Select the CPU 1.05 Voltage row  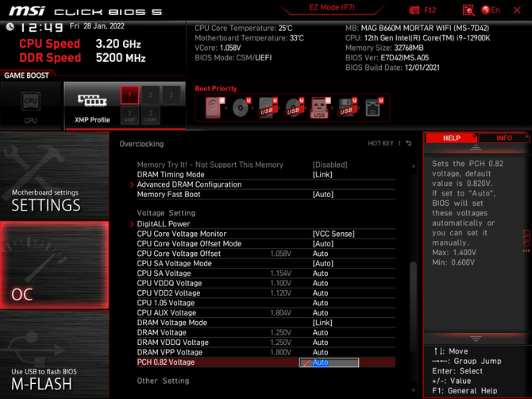(x=266, y=303)
